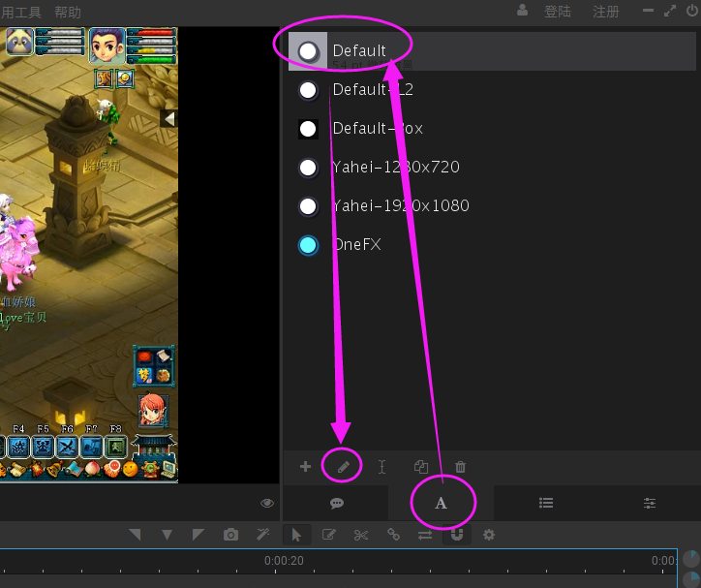
Task: Switch to the text style 'A' tab
Action: pos(441,504)
